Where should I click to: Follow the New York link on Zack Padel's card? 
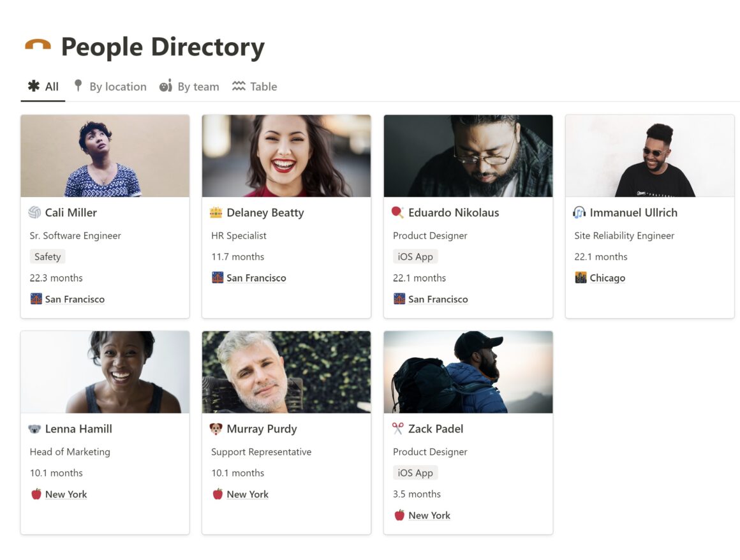(x=429, y=515)
